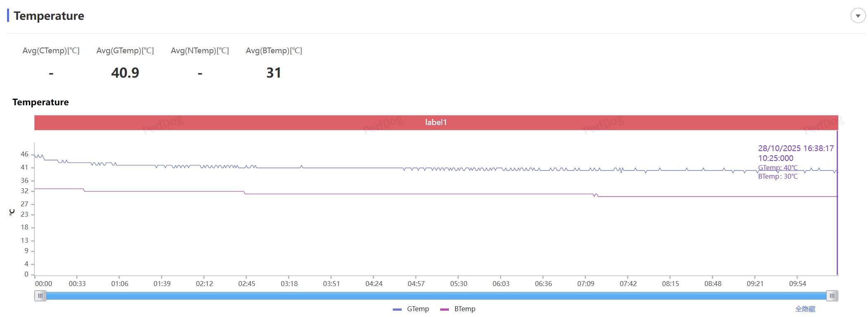Click the 46 value on the y-axis
The width and height of the screenshot is (868, 317).
(24, 154)
